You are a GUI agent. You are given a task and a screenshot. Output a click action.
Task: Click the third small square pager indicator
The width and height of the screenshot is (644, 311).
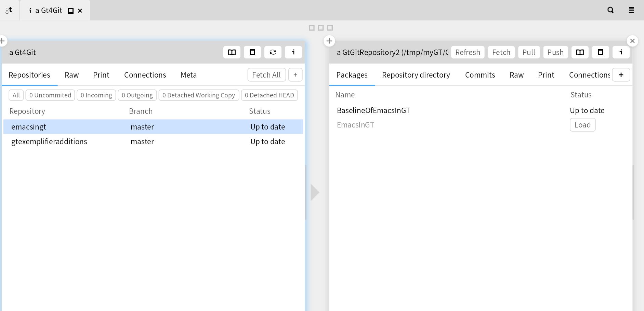point(330,28)
